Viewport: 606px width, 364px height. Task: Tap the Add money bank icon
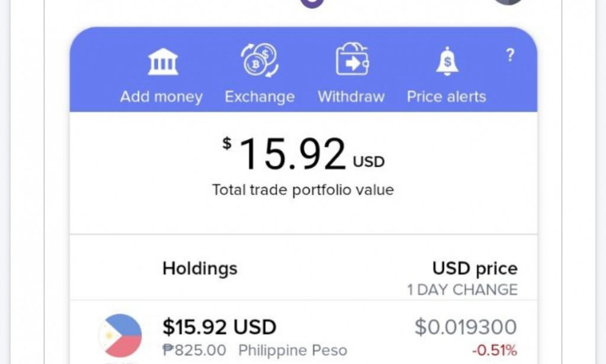[x=161, y=60]
